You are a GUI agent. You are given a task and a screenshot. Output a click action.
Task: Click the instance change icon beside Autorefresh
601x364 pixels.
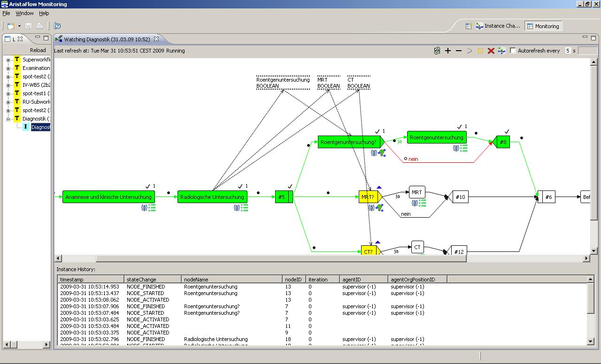tap(501, 51)
